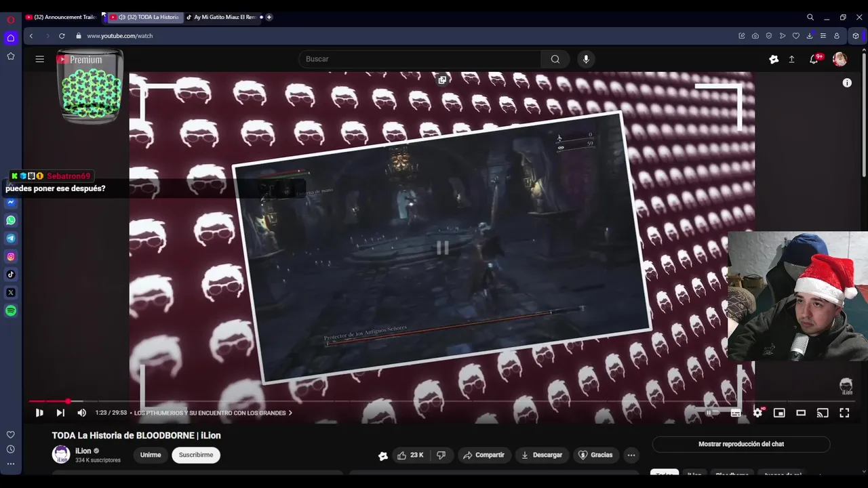Image resolution: width=868 pixels, height=488 pixels.
Task: Click the bookmark heart in address bar
Action: [x=796, y=36]
